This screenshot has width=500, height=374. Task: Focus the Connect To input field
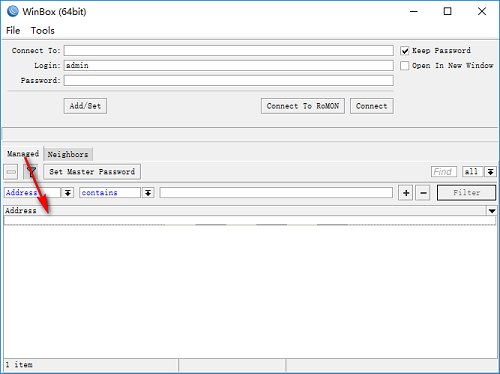point(229,51)
